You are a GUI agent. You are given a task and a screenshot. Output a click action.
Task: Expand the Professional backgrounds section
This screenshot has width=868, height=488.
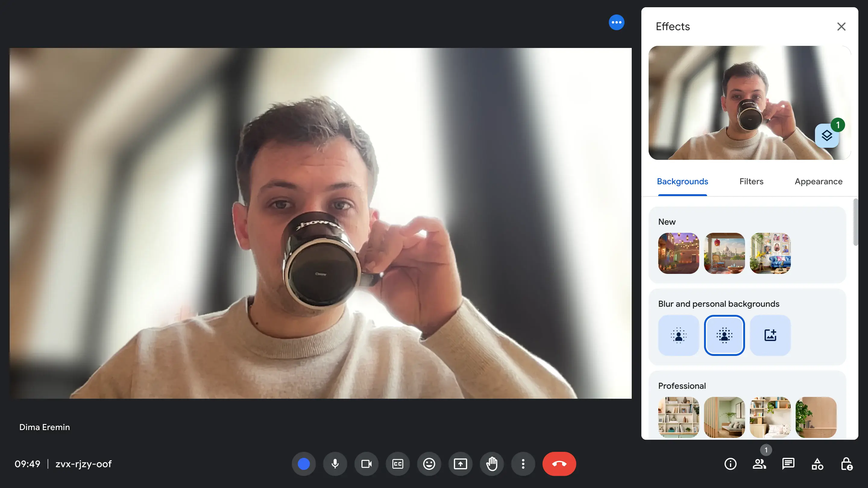[682, 385]
